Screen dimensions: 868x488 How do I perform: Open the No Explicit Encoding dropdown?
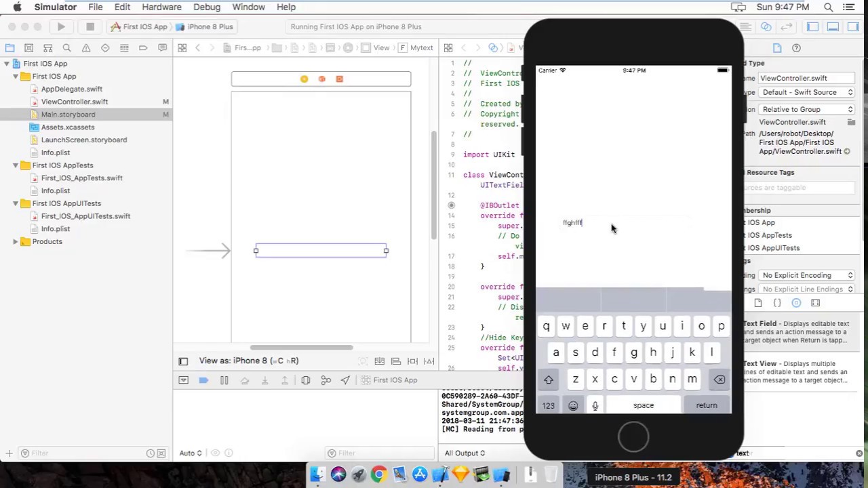(807, 275)
